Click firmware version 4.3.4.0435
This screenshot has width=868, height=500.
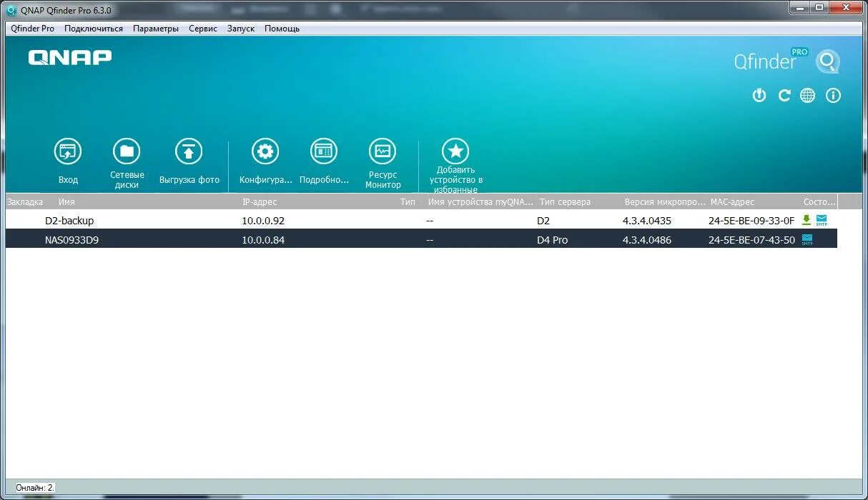[x=647, y=220]
